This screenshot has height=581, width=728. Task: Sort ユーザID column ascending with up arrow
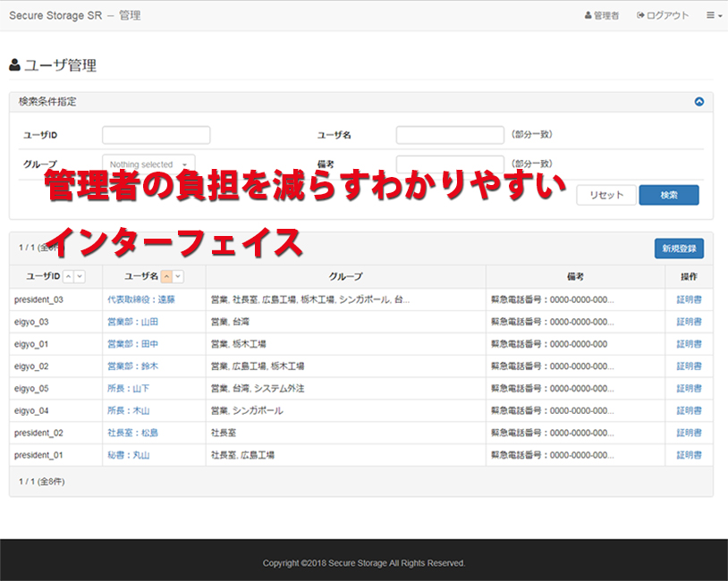tap(69, 277)
